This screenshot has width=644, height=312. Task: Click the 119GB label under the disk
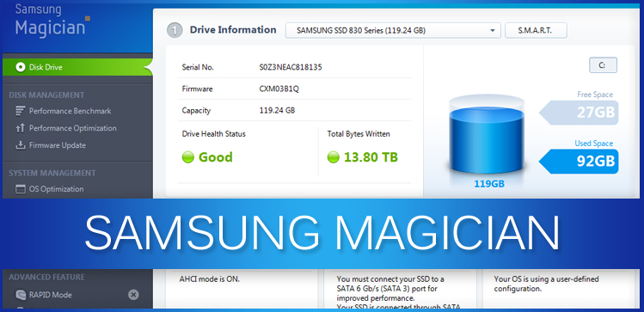pyautogui.click(x=489, y=184)
